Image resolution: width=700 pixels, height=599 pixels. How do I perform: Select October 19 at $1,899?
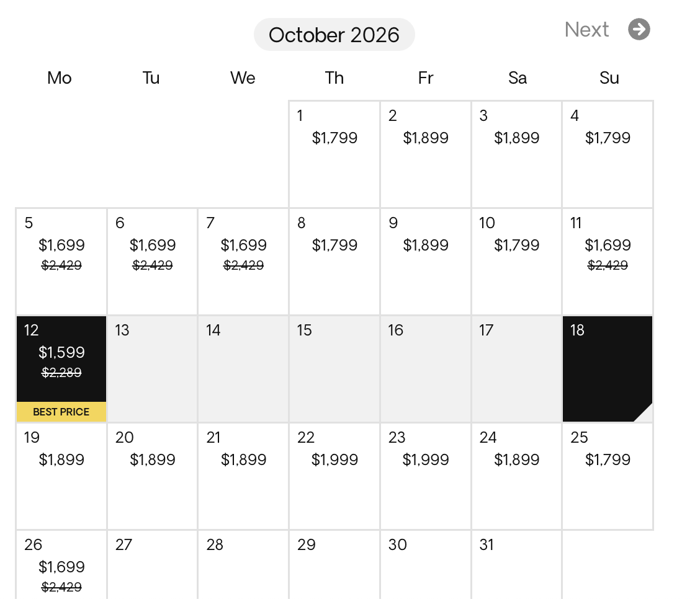[61, 476]
